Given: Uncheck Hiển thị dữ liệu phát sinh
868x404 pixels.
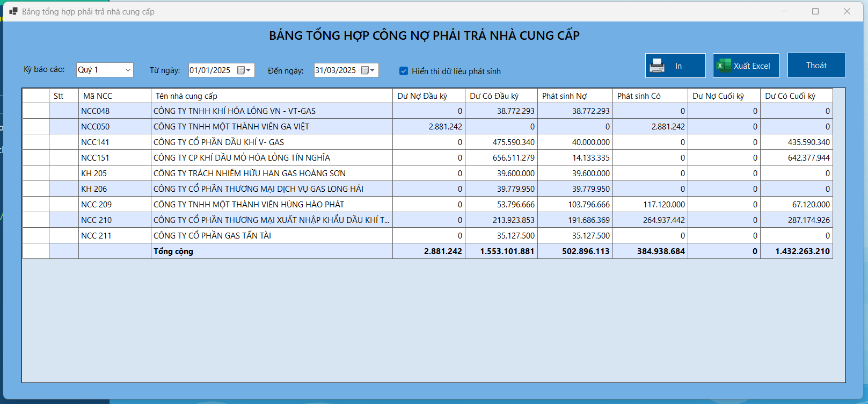Looking at the screenshot, I should [x=404, y=71].
